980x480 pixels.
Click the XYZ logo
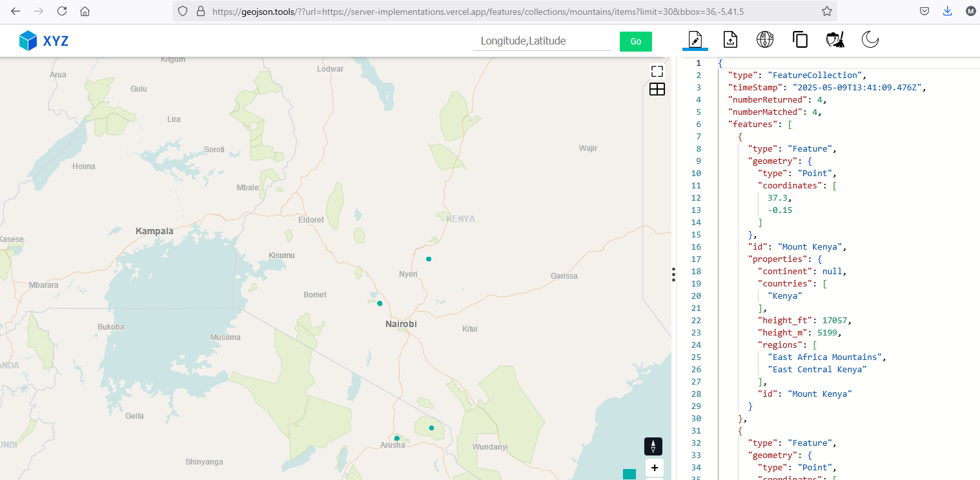tap(43, 41)
